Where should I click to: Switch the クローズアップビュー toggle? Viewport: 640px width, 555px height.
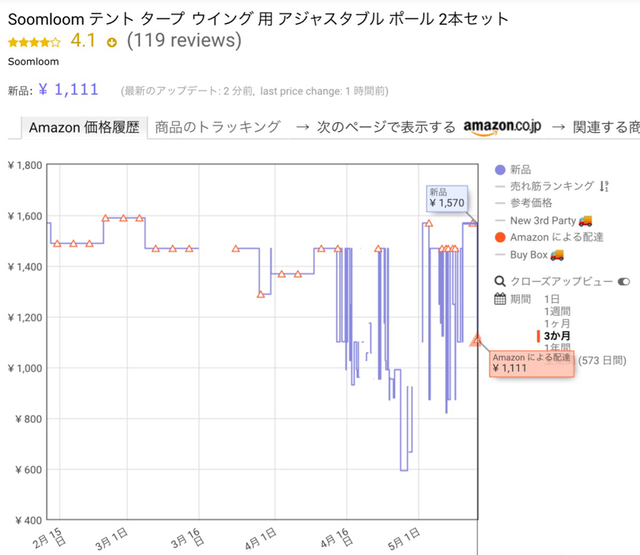pos(623,282)
